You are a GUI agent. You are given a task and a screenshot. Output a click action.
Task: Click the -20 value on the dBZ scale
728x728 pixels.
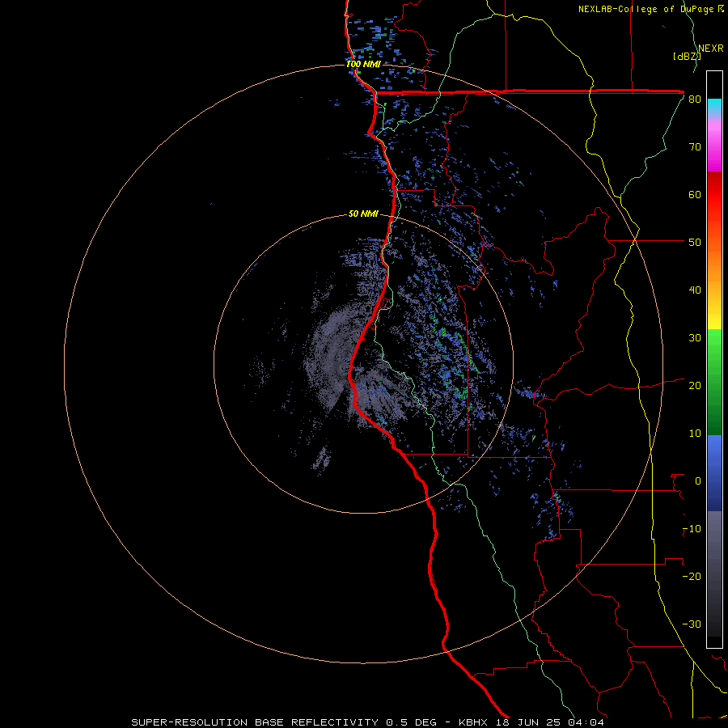tap(692, 577)
